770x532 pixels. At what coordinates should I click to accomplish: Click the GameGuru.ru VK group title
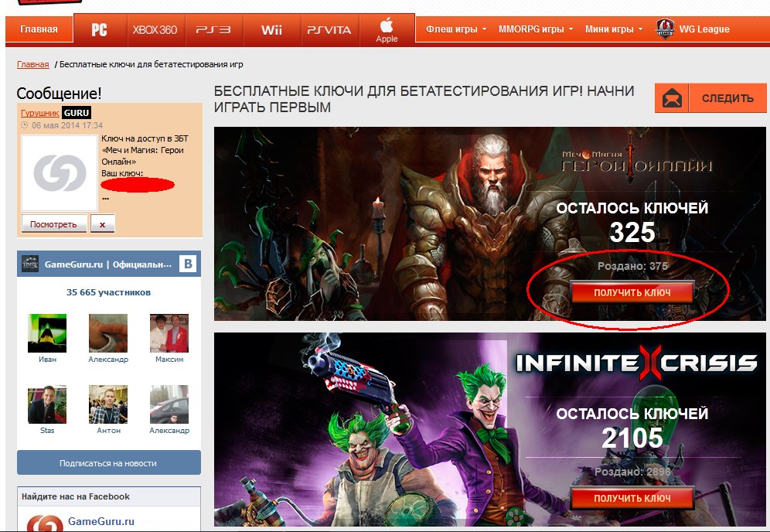(108, 264)
